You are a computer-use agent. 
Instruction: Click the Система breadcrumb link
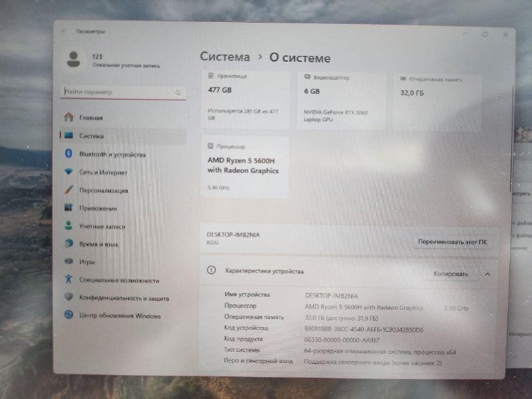(x=225, y=57)
